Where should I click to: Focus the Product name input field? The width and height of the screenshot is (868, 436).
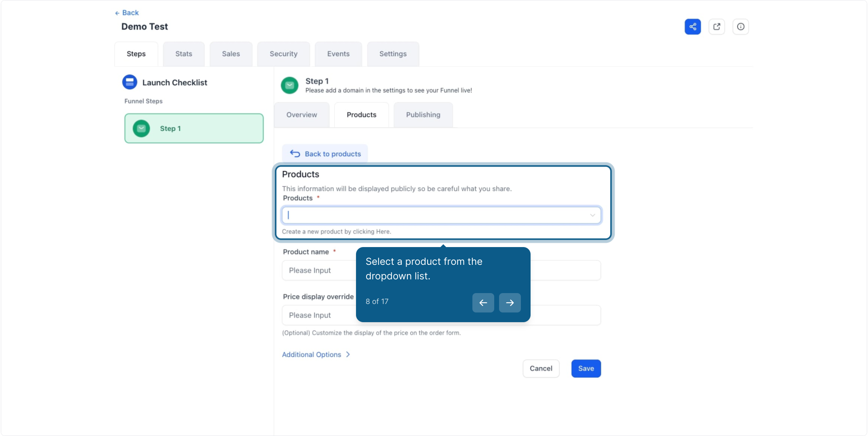click(x=441, y=270)
